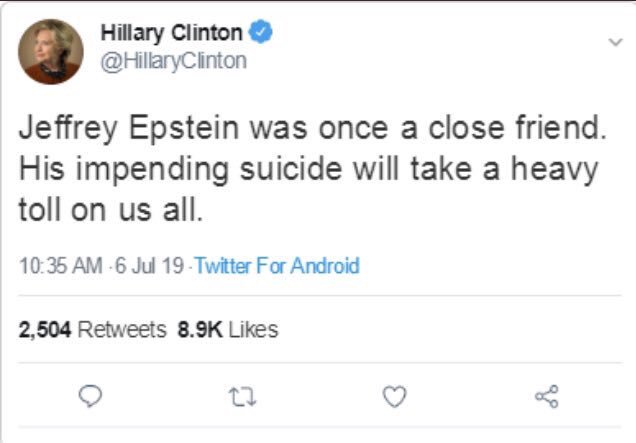The width and height of the screenshot is (636, 443).
Task: Retweet using the arrows icon
Action: (x=243, y=398)
